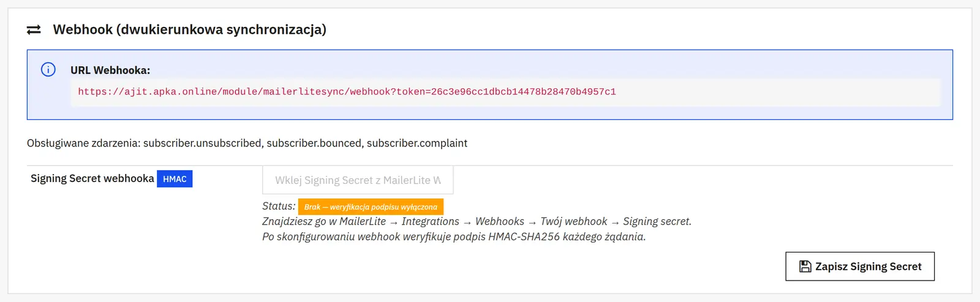Click the HMAC badge

[x=175, y=179]
